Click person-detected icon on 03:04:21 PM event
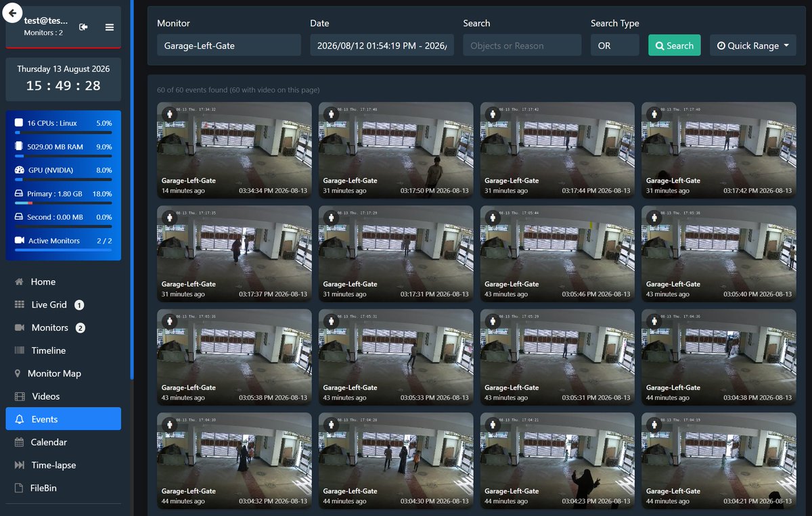Viewport: 812px width, 516px height. click(654, 425)
